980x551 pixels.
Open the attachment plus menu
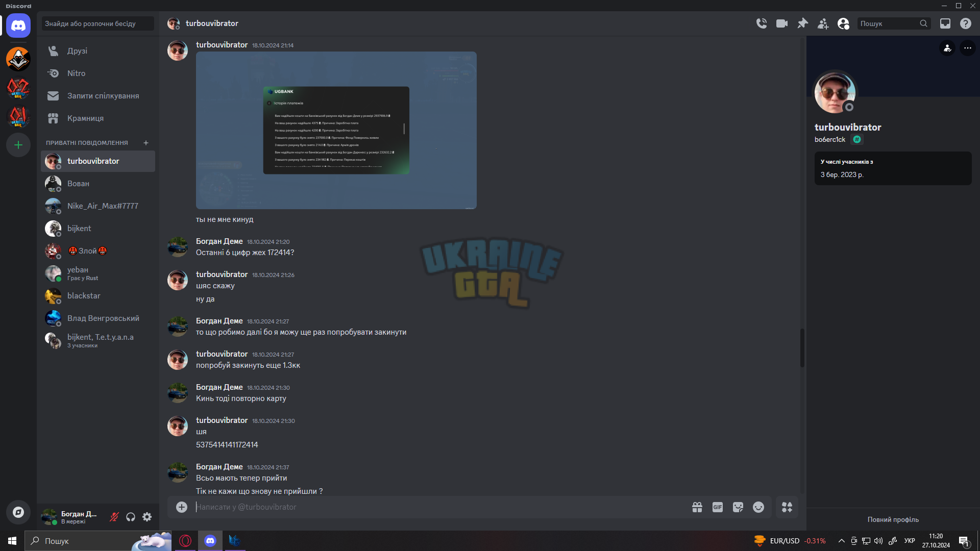pyautogui.click(x=182, y=507)
